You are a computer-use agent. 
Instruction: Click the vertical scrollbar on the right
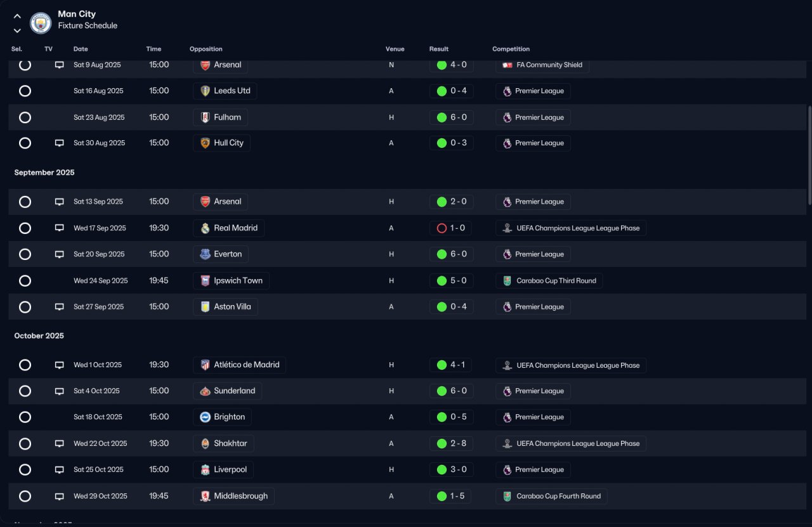(809, 155)
